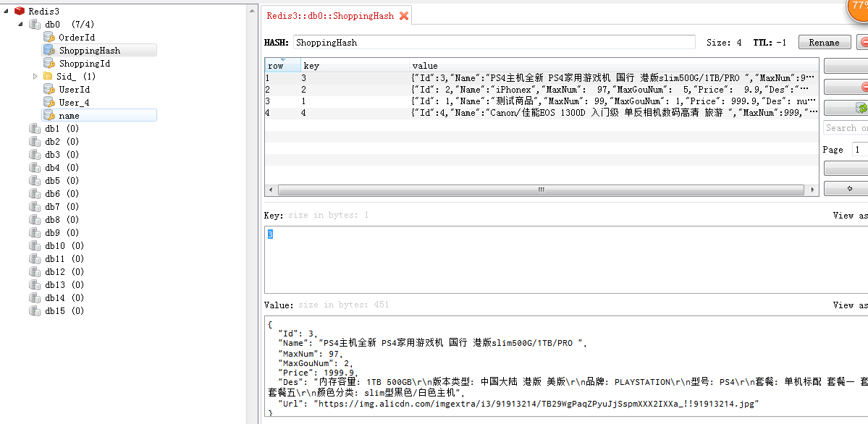This screenshot has width=868, height=424.
Task: Click the db4 database icon
Action: point(35,168)
